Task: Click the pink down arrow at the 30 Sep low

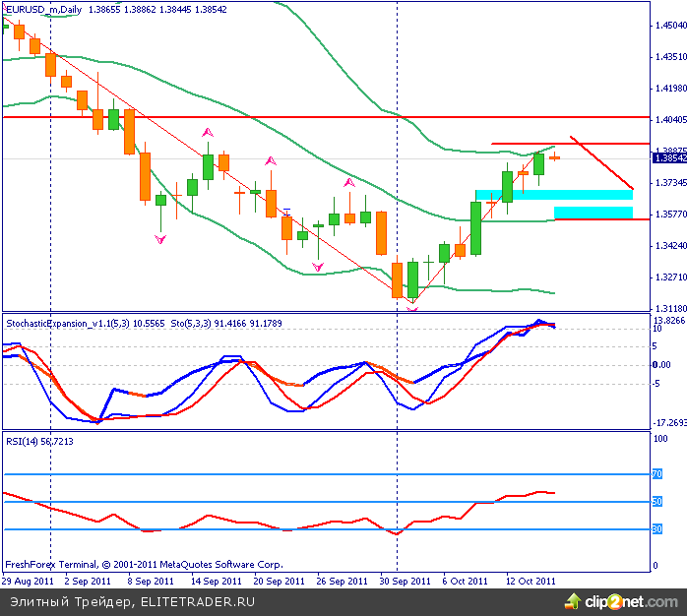Action: point(411,307)
